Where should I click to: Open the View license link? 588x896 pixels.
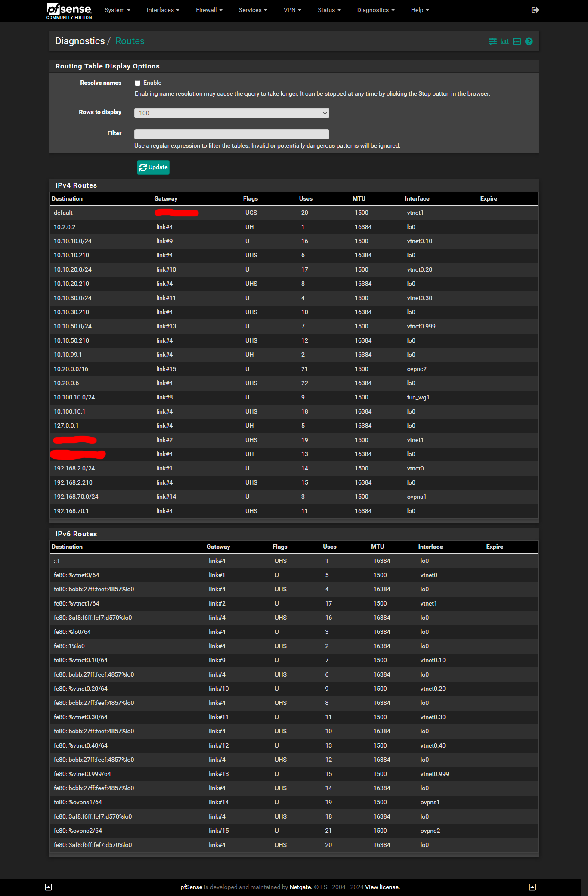(382, 887)
